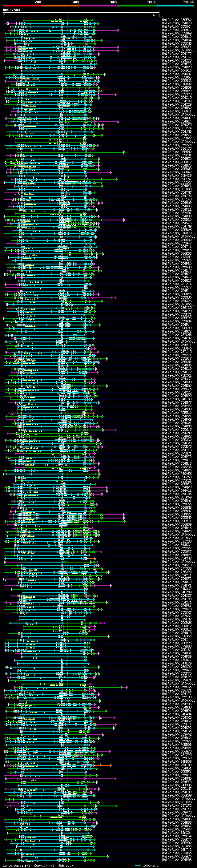Select the UniRef100_Q54KP2 label
The height and width of the screenshot is (868, 197).
coord(176,728)
